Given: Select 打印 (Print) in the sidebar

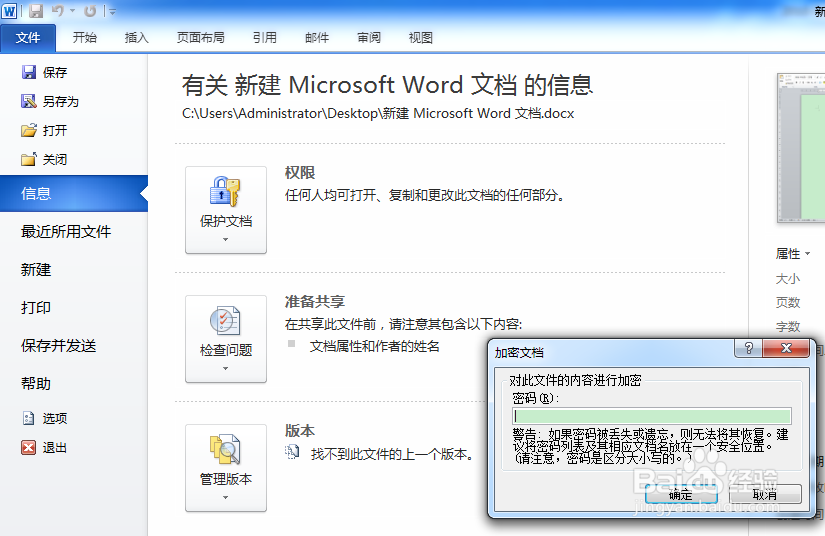Looking at the screenshot, I should tap(36, 308).
